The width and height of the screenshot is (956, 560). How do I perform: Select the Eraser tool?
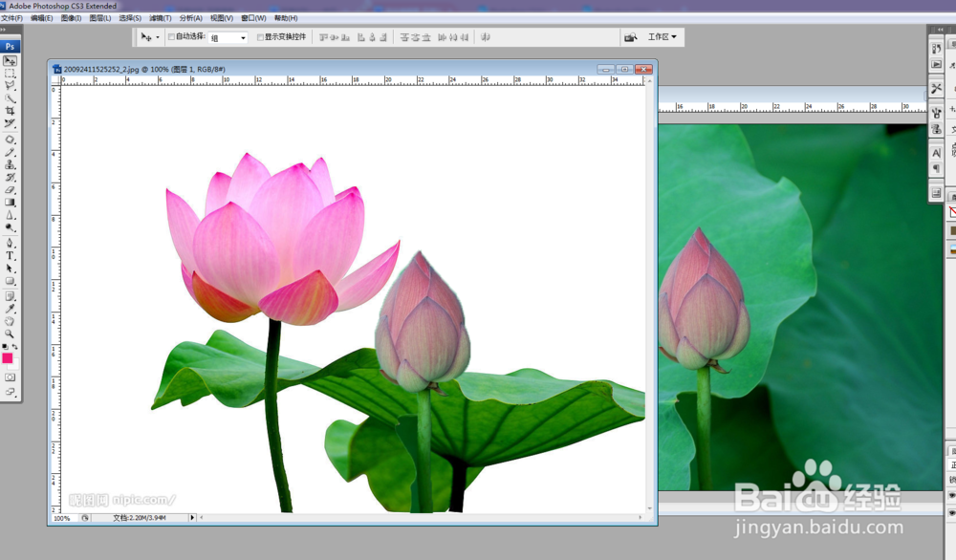point(10,190)
